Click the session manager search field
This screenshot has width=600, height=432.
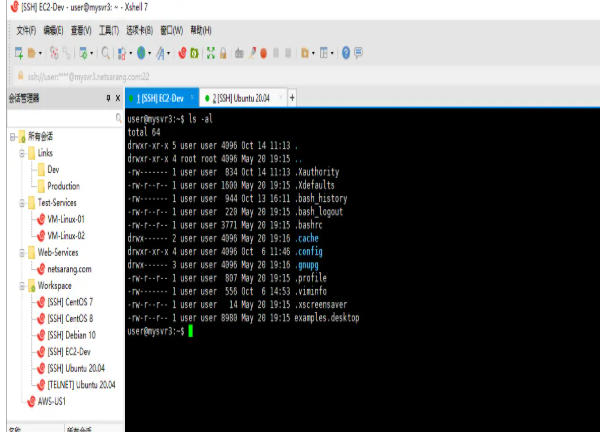pyautogui.click(x=65, y=118)
